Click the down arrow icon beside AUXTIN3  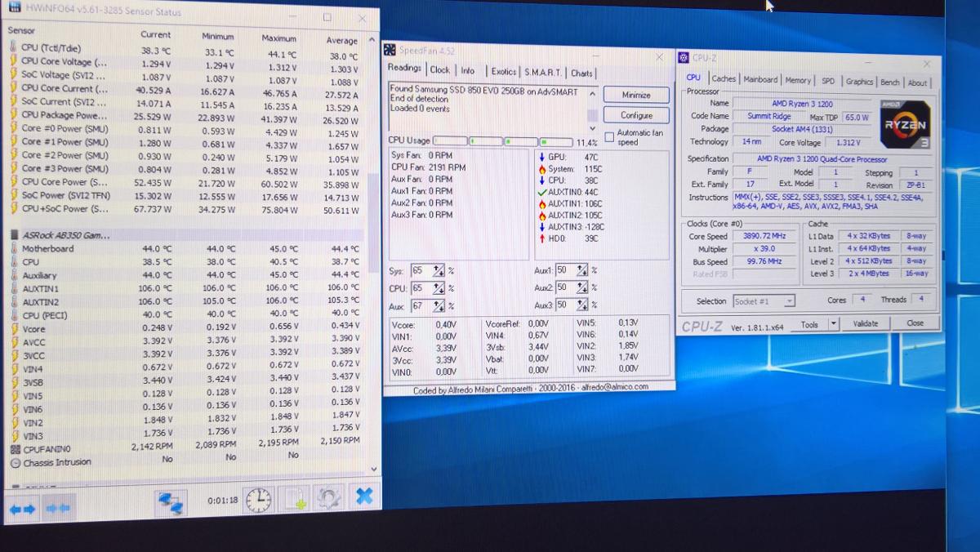[x=541, y=226]
